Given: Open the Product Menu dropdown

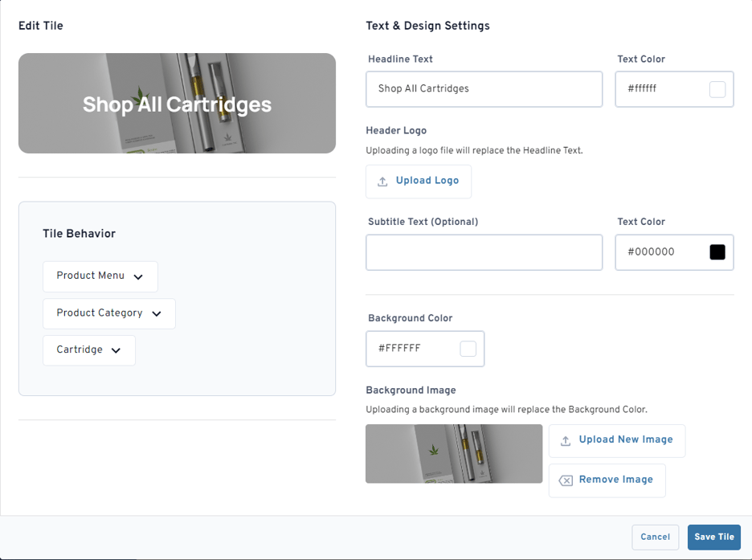Looking at the screenshot, I should tap(100, 276).
